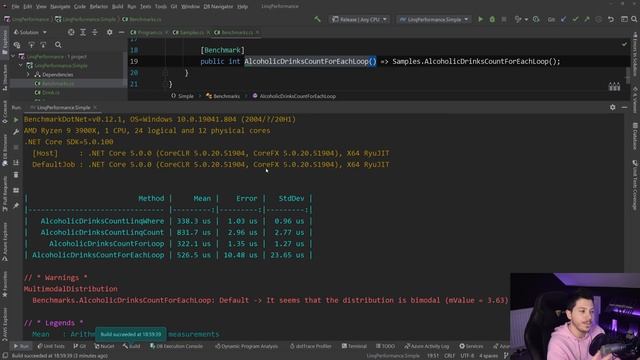
Task: Select Benchmarks.cs in Solution explorer
Action: (58, 83)
